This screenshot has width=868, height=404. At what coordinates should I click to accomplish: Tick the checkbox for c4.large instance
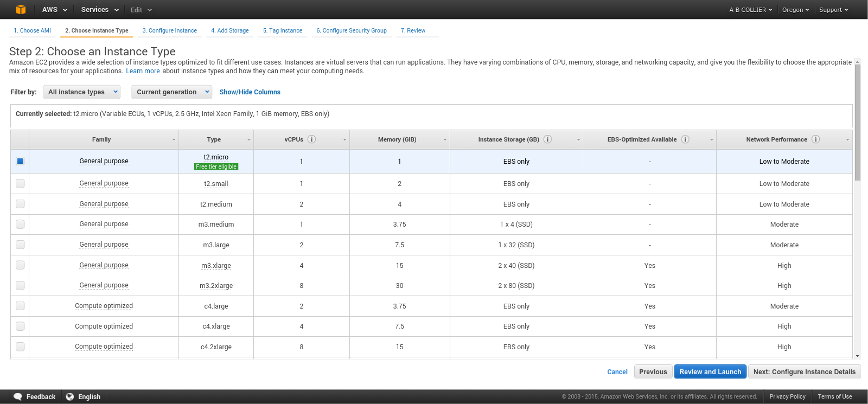click(20, 306)
